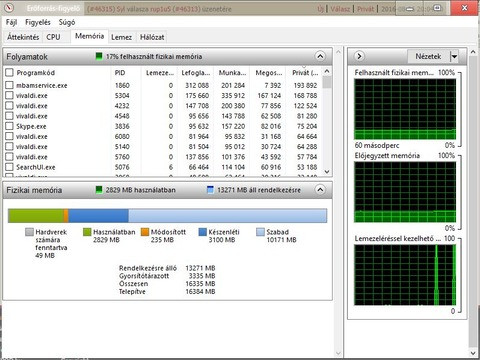Open the Hálózat tab

point(152,37)
